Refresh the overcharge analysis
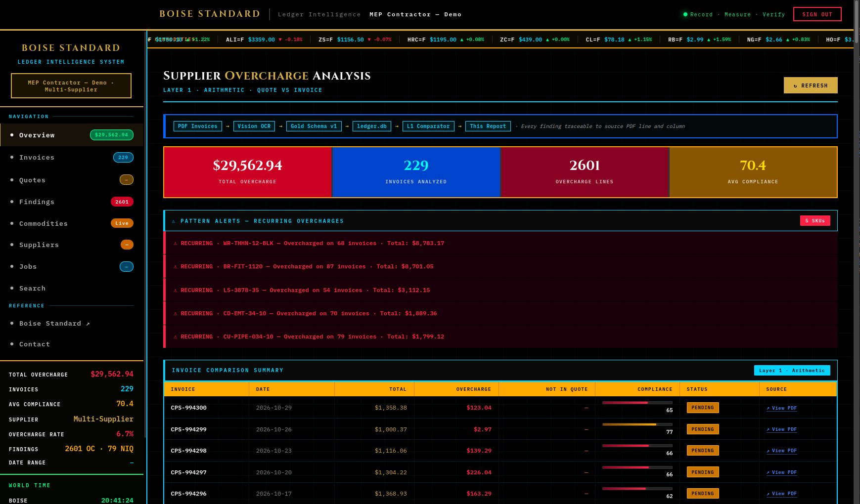Screen dimensions: 860x504 coord(811,85)
